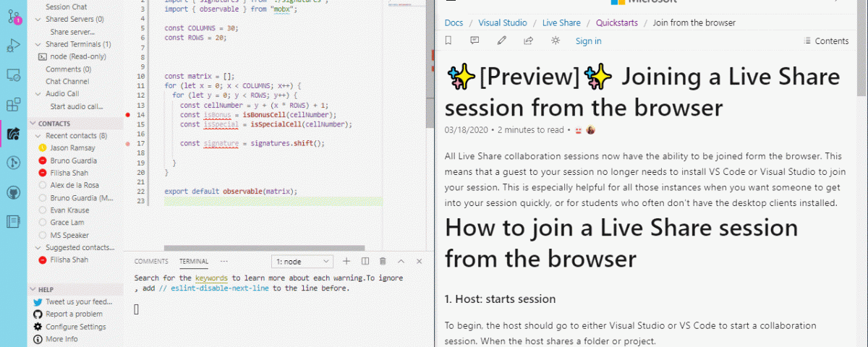Click the contributor avatar near read time
The height and width of the screenshot is (347, 868).
(591, 130)
